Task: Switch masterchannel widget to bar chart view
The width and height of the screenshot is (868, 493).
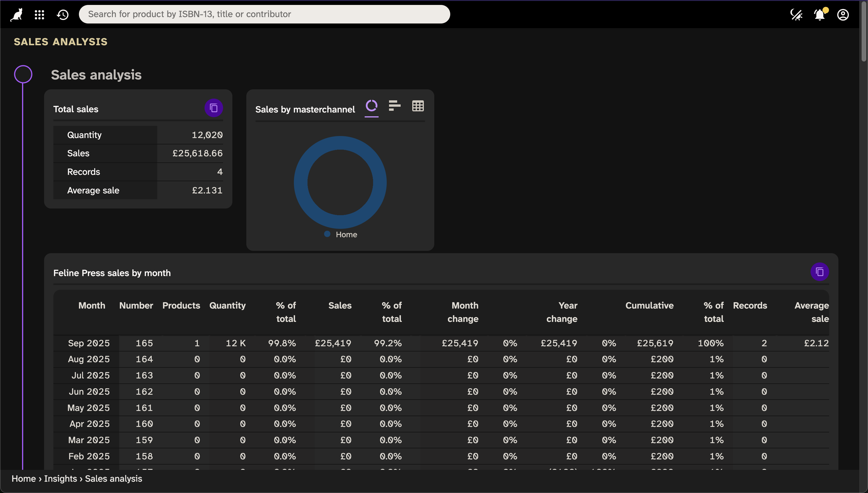Action: pyautogui.click(x=395, y=106)
